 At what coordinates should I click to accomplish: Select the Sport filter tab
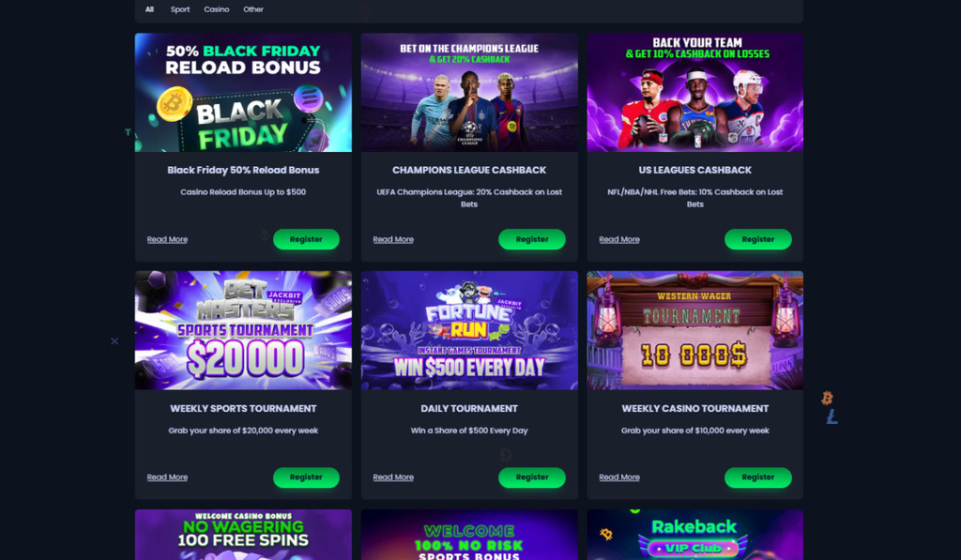(x=179, y=9)
